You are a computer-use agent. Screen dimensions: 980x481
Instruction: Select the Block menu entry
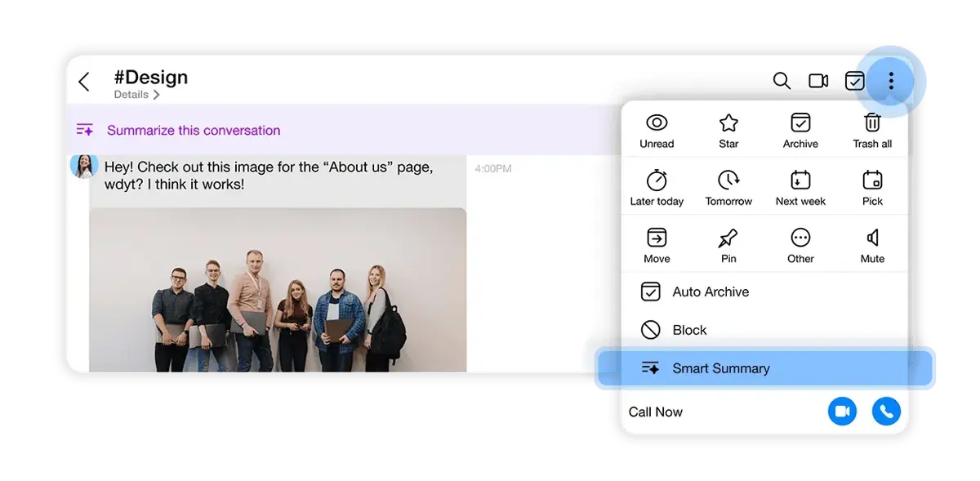pyautogui.click(x=765, y=330)
